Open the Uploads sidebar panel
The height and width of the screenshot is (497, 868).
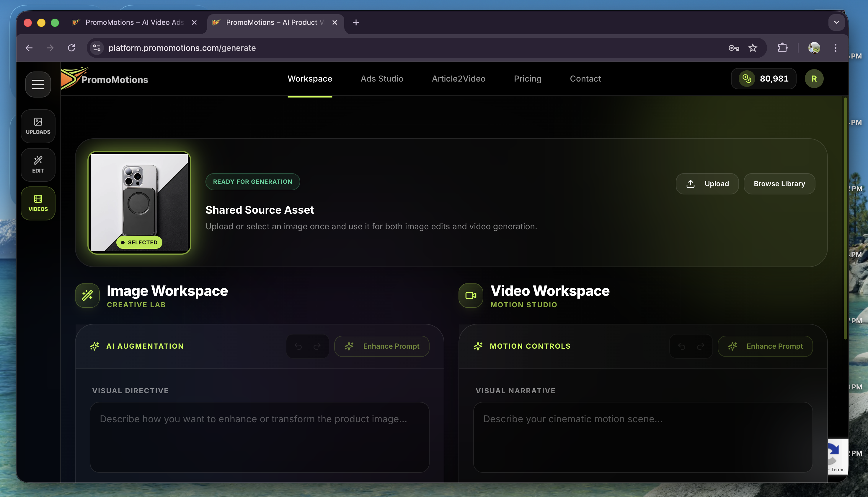pos(38,126)
